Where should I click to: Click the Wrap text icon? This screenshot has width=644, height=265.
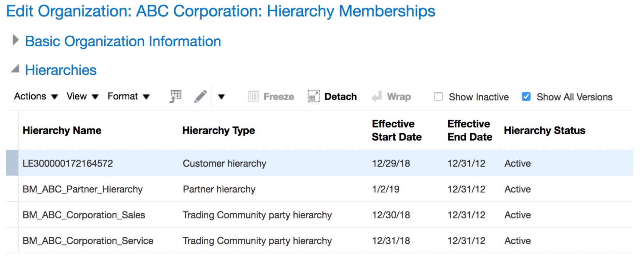(377, 97)
